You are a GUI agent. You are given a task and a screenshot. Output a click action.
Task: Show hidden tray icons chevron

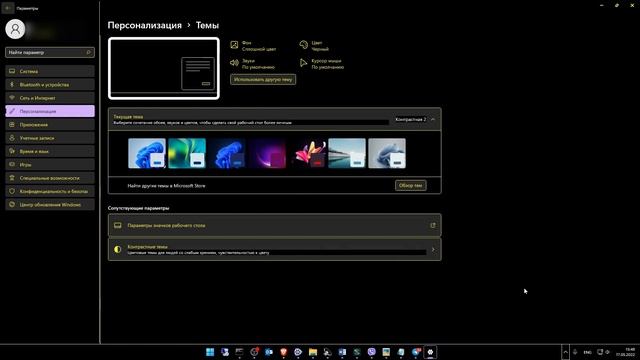(x=565, y=352)
